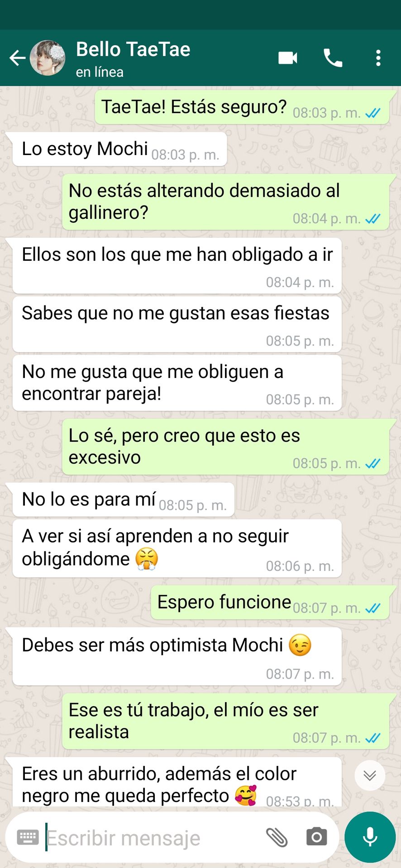Tap read receipt checkmarks on 'Ese es tú trabajo' message
Image resolution: width=401 pixels, height=868 pixels.
[373, 738]
